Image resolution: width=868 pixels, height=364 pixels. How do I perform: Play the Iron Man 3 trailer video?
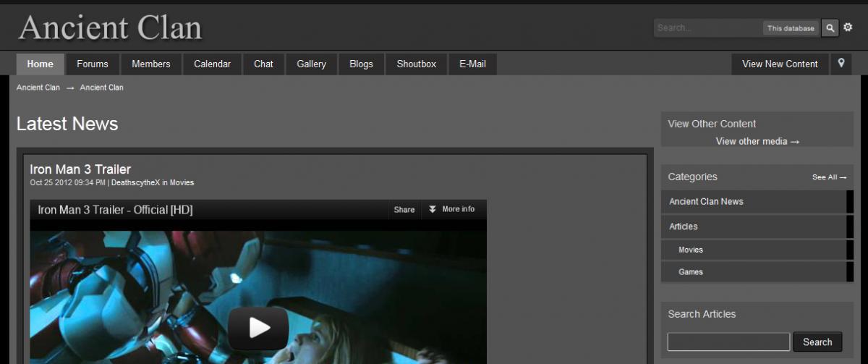tap(258, 328)
